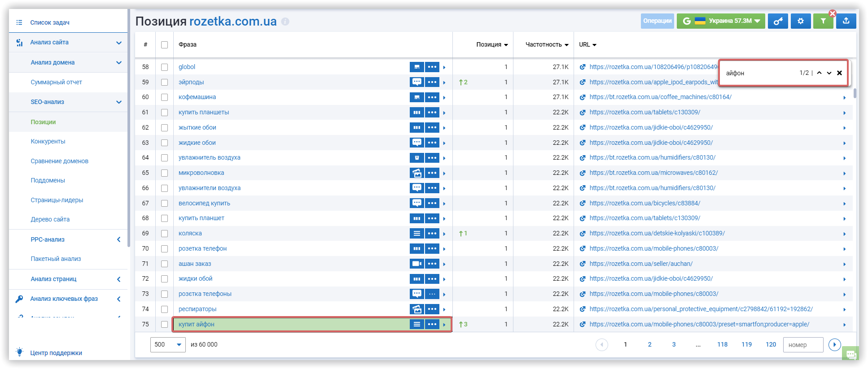
Task: Click the Операции button
Action: 658,21
